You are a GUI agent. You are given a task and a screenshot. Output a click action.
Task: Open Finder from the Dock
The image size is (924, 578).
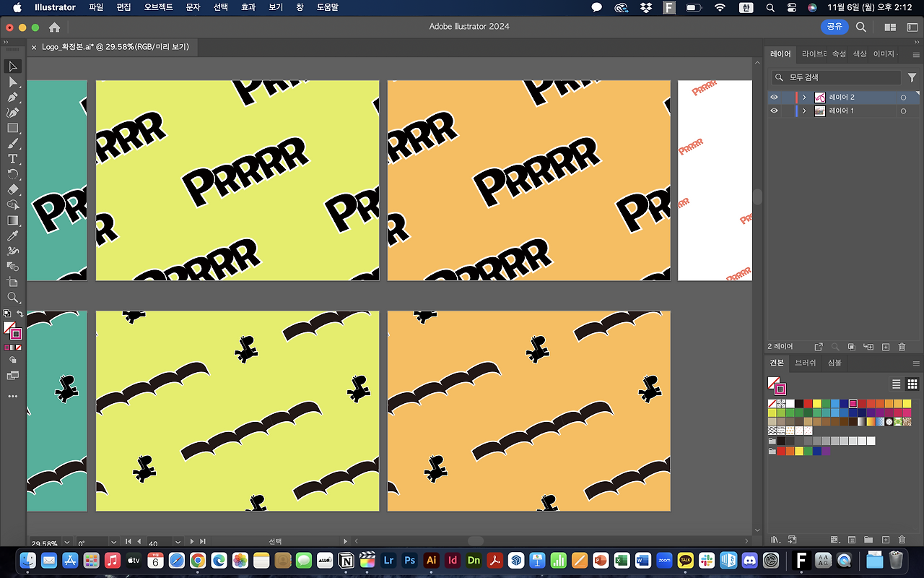(x=28, y=560)
